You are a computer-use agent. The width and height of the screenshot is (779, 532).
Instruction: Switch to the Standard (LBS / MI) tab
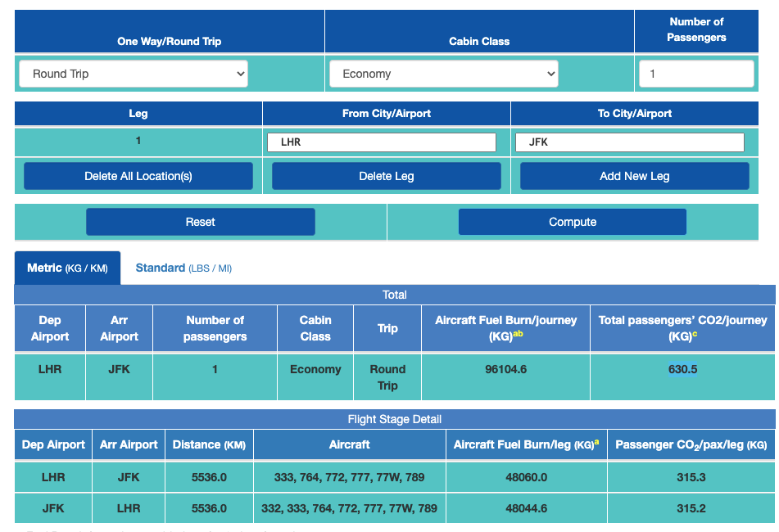[x=183, y=268]
